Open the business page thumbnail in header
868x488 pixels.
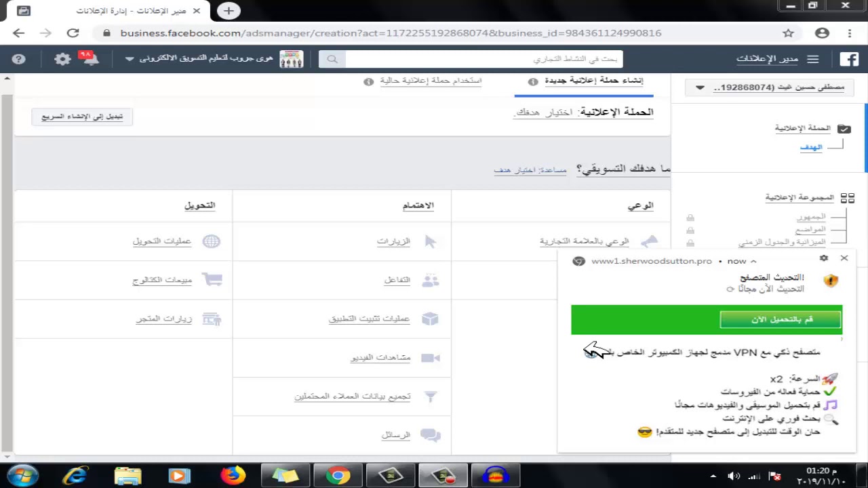(291, 59)
